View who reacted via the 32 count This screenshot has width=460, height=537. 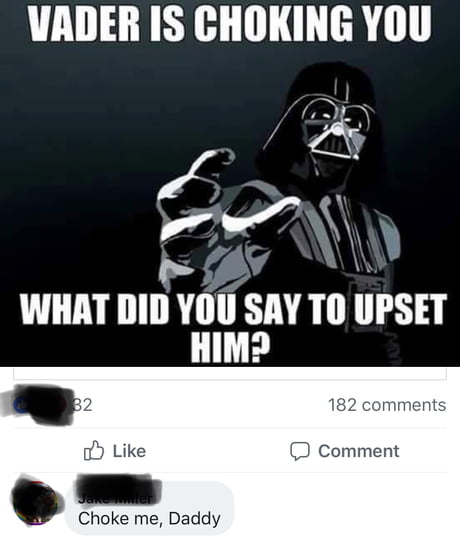pos(84,405)
